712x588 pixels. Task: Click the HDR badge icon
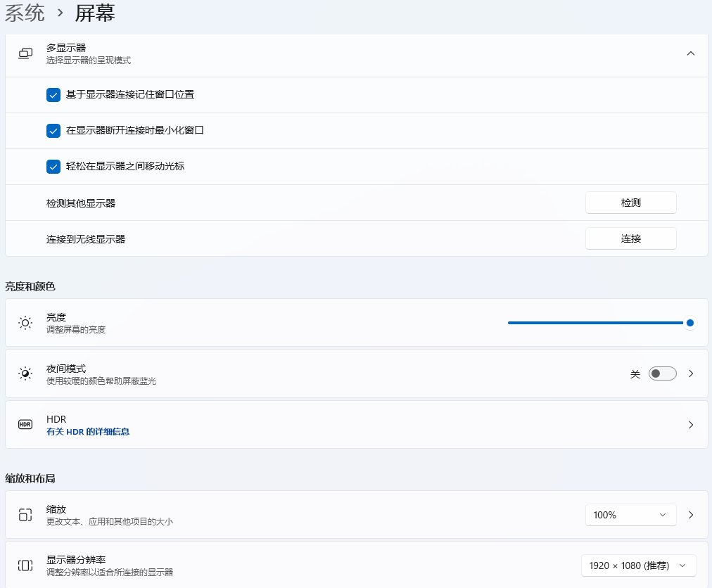click(x=25, y=425)
